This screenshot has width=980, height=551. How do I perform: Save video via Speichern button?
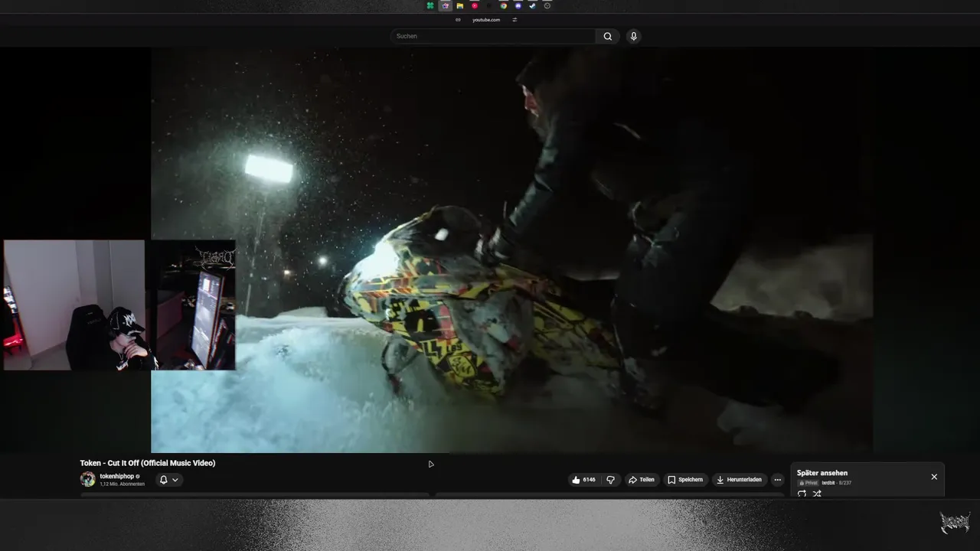685,480
